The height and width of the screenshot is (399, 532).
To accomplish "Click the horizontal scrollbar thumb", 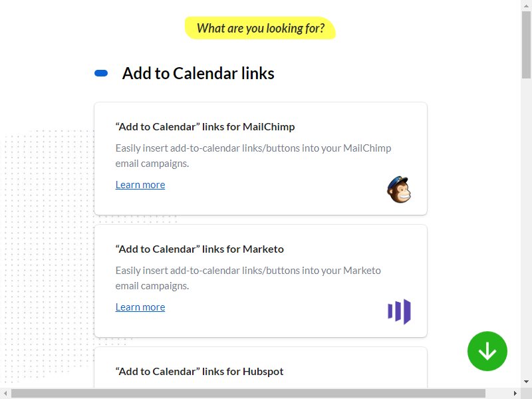I will pyautogui.click(x=248, y=393).
